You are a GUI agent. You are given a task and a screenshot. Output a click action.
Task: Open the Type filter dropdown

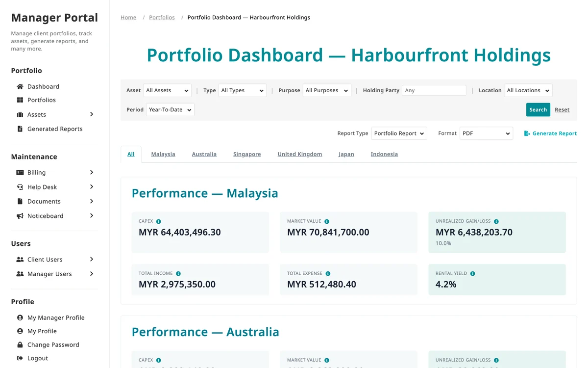(x=242, y=90)
